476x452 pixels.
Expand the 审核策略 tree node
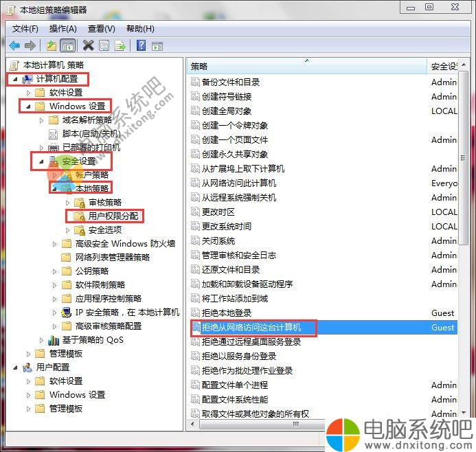67,203
